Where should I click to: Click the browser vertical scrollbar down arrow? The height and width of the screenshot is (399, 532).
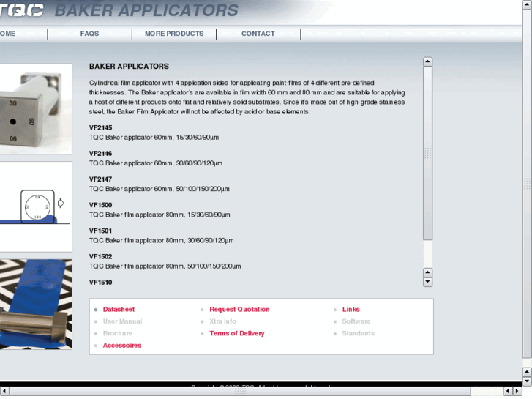(x=527, y=381)
